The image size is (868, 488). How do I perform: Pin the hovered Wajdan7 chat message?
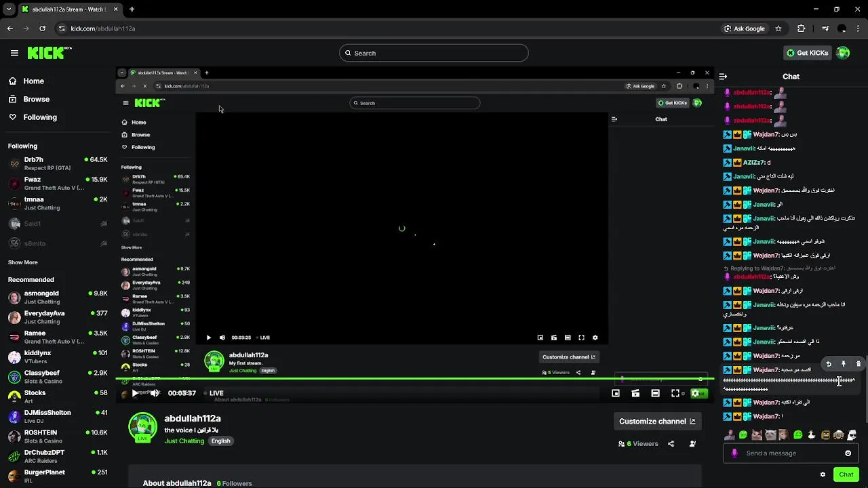pyautogui.click(x=844, y=364)
